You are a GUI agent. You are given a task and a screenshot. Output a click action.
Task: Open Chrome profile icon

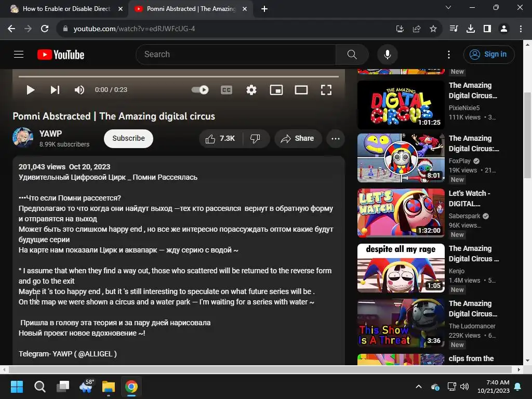click(x=504, y=29)
